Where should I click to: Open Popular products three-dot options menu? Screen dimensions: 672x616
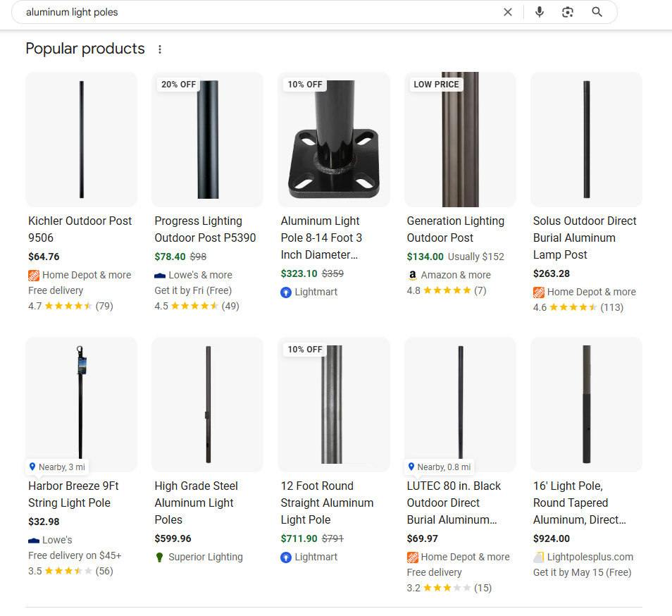click(x=160, y=49)
